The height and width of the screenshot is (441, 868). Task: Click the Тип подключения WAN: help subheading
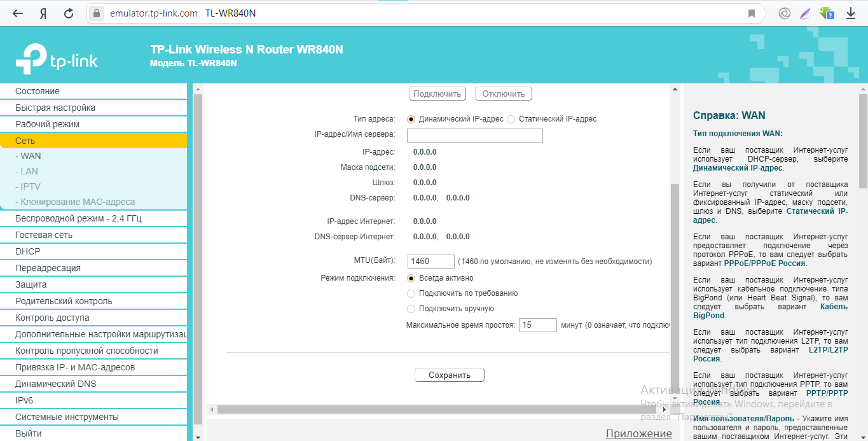point(738,134)
